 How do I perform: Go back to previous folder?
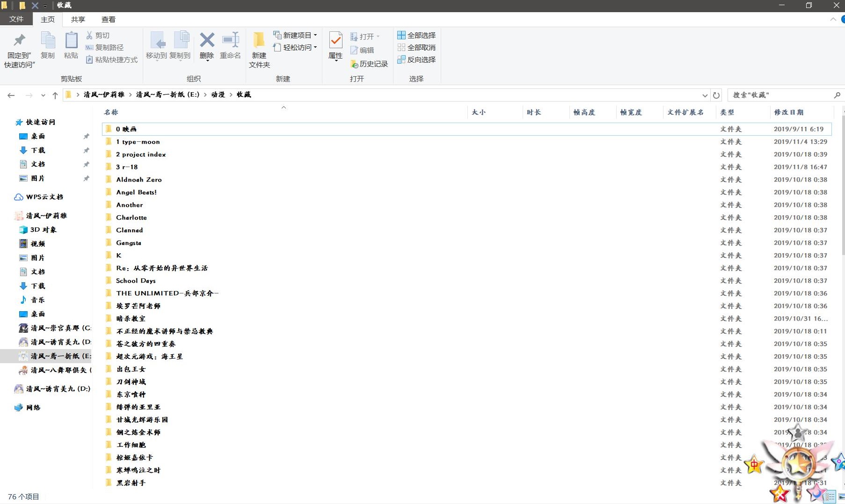tap(11, 95)
